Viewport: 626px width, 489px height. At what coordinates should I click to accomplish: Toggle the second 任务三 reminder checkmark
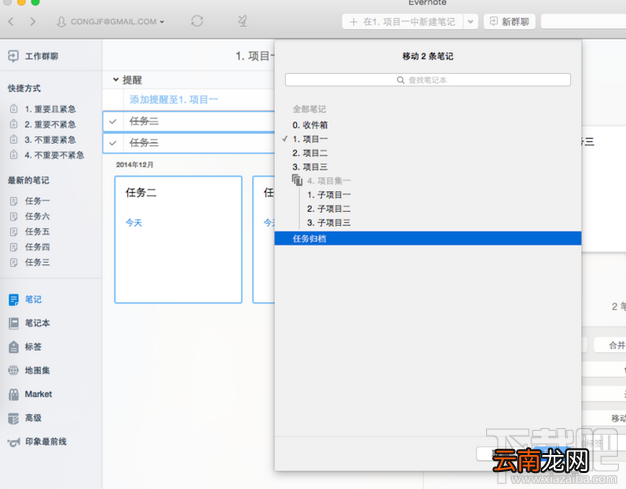coord(113,143)
